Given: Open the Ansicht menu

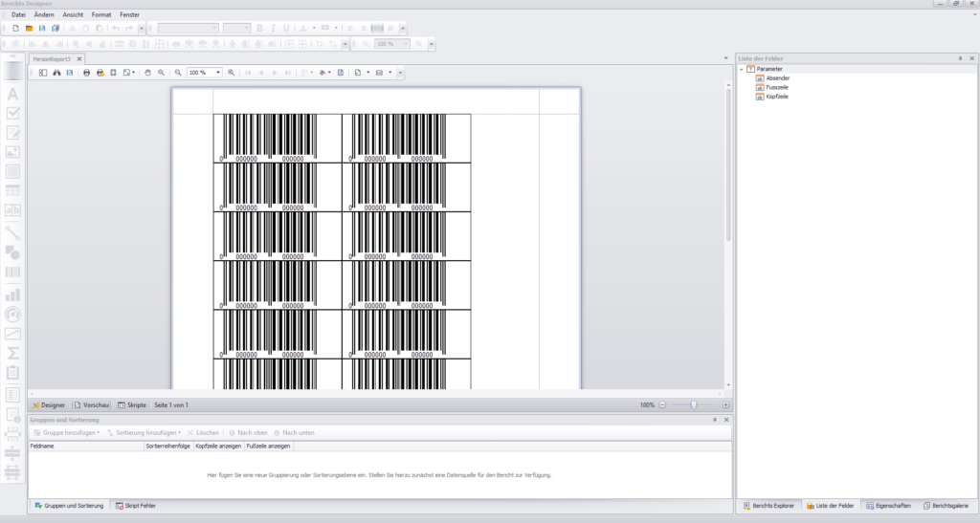Looking at the screenshot, I should click(73, 14).
